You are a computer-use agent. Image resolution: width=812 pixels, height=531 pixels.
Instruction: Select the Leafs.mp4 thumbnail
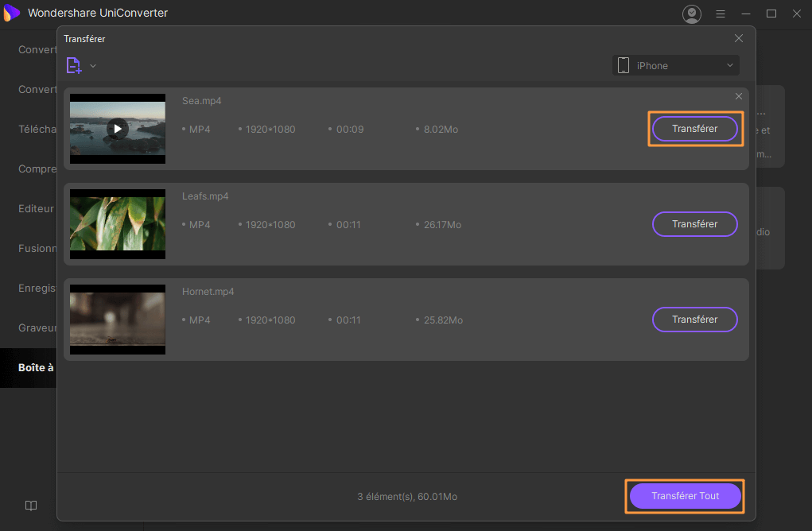[118, 224]
